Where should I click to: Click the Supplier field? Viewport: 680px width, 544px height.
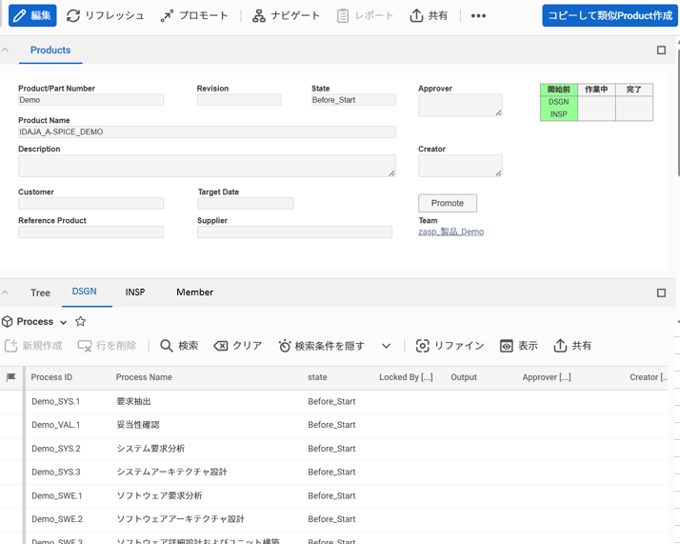(x=294, y=232)
